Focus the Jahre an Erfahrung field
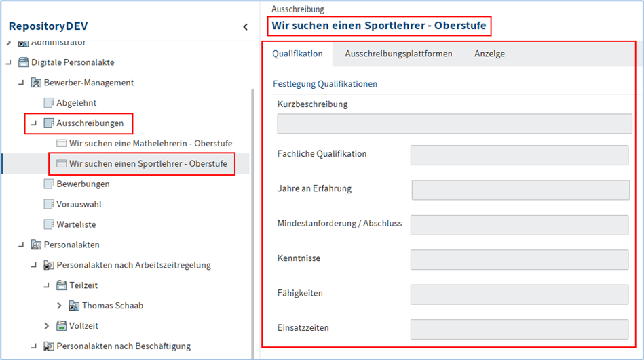The width and height of the screenshot is (644, 360). 520,190
